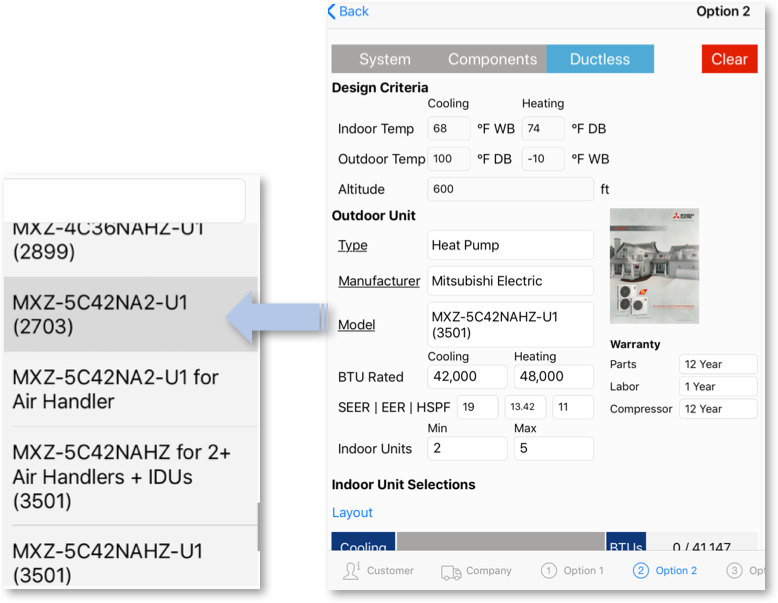Click the Model label link
Screen dimensions: 778x603
356,325
